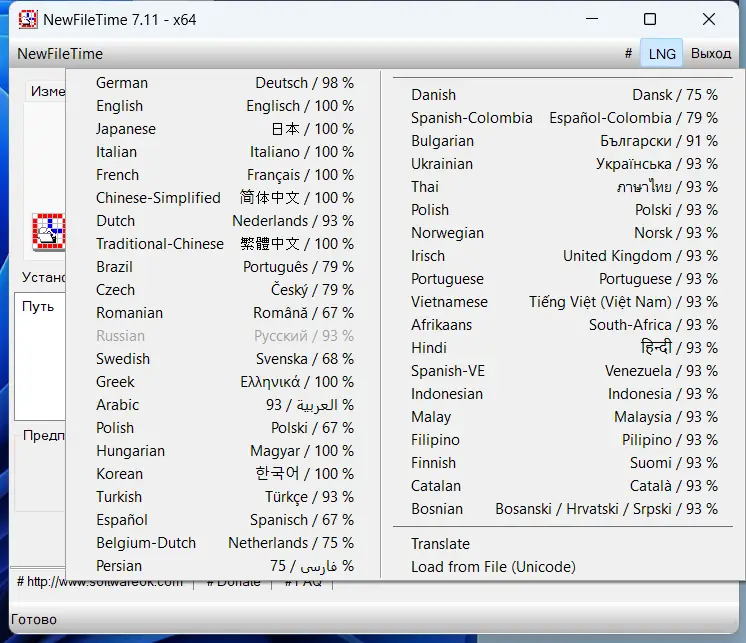
Task: Click the Translate menu command
Action: (x=563, y=544)
